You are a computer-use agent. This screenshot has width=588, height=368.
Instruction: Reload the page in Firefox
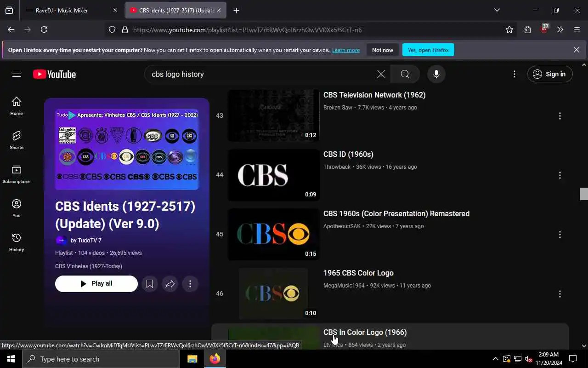(x=44, y=29)
